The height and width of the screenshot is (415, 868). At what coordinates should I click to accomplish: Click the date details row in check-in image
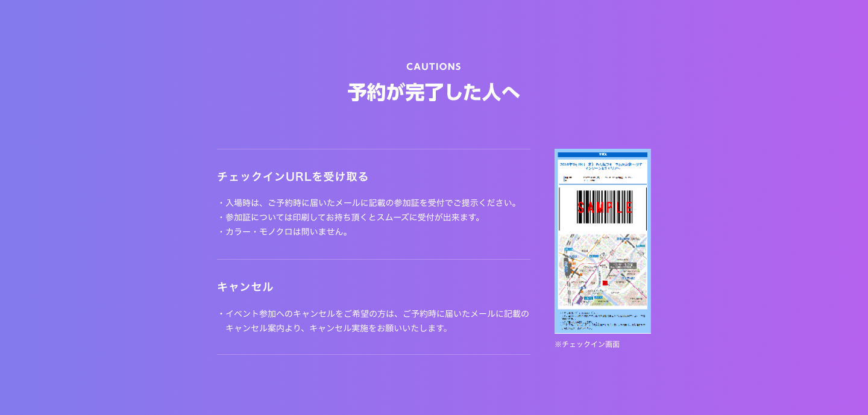(x=602, y=178)
